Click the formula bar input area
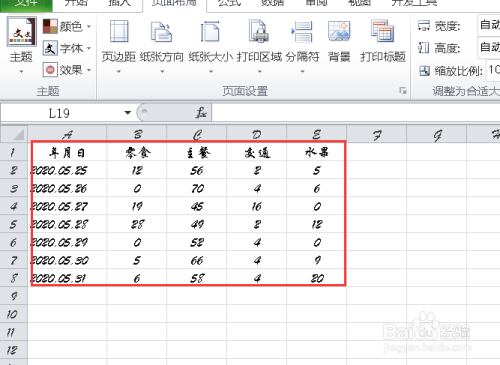The width and height of the screenshot is (500, 365). coord(355,113)
